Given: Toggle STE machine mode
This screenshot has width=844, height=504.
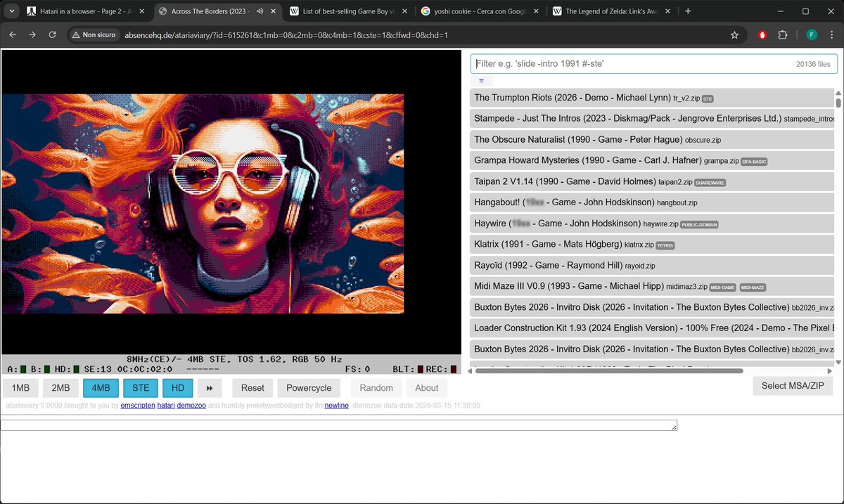Looking at the screenshot, I should click(141, 388).
